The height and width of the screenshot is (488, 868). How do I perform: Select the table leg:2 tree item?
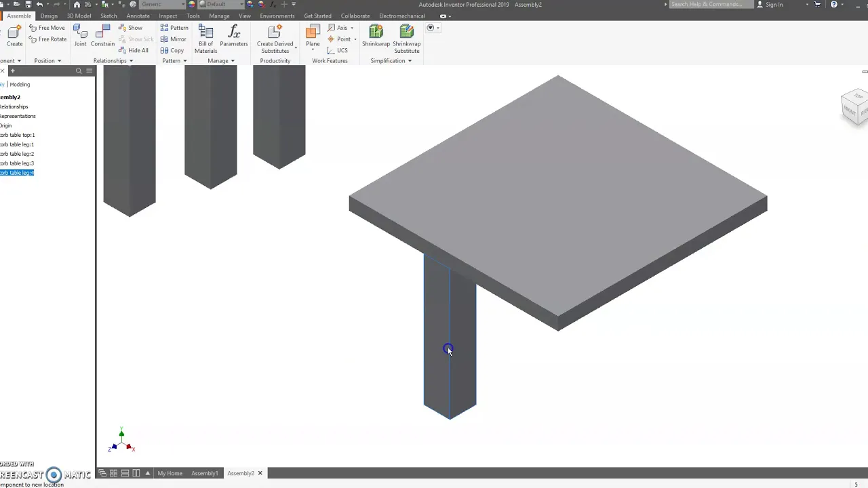(16, 154)
